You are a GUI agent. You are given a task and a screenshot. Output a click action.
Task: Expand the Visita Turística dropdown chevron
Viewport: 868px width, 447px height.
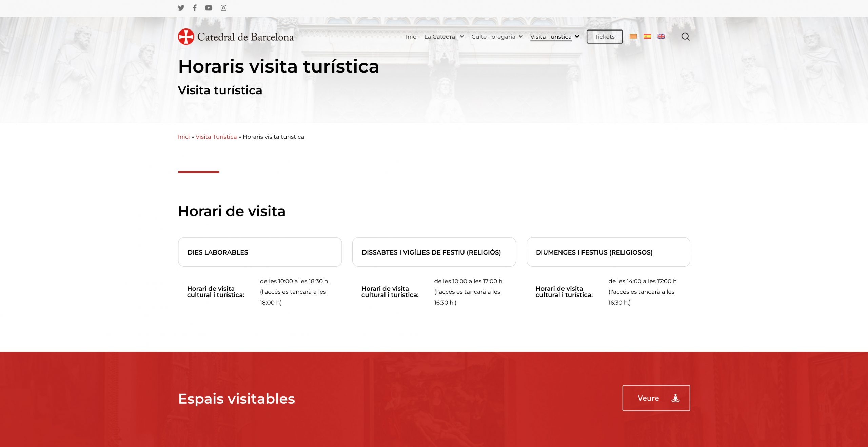pyautogui.click(x=577, y=37)
